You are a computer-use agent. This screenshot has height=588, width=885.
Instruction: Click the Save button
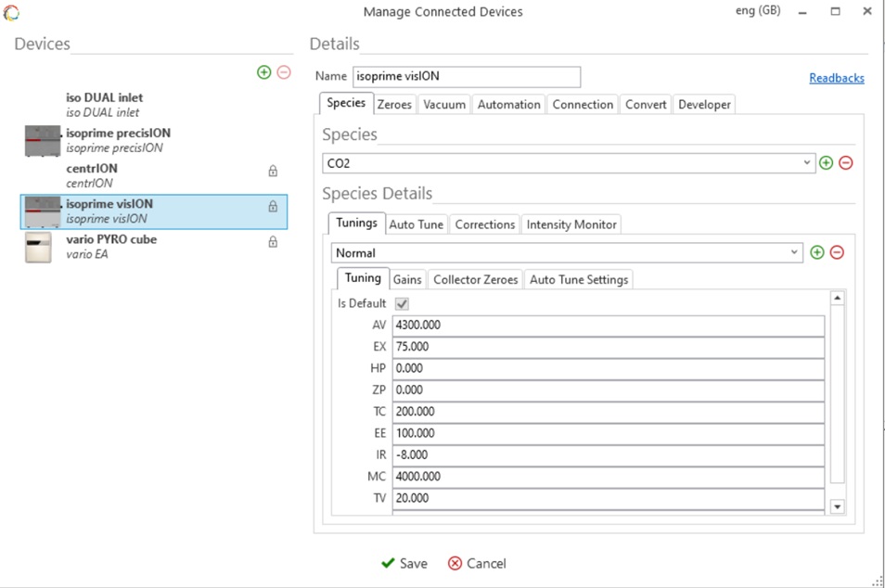[x=404, y=563]
